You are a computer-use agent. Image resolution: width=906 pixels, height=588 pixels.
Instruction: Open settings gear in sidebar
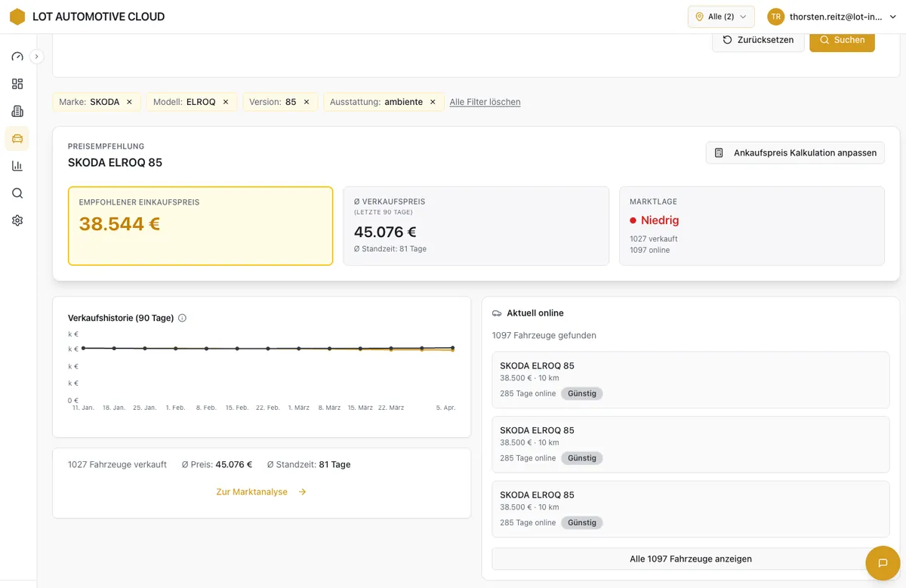[17, 220]
